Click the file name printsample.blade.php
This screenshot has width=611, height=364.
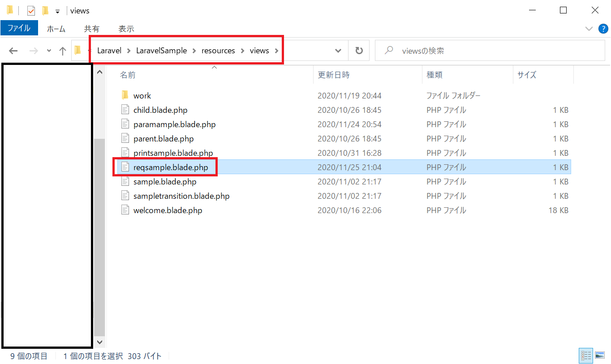(173, 153)
